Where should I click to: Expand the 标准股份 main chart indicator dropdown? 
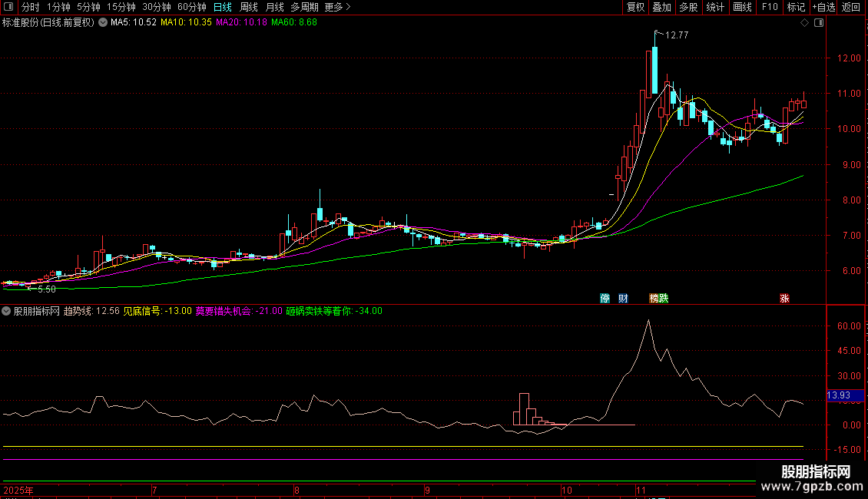pyautogui.click(x=102, y=23)
